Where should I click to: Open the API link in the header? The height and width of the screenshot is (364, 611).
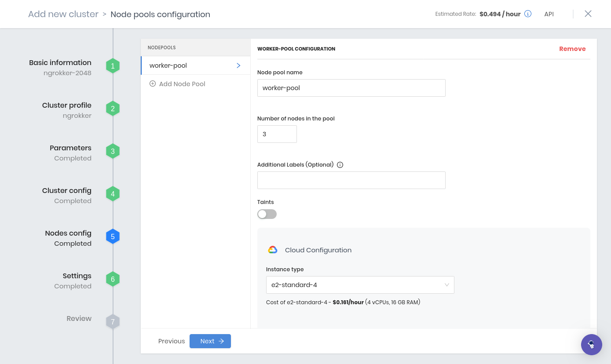coord(549,14)
